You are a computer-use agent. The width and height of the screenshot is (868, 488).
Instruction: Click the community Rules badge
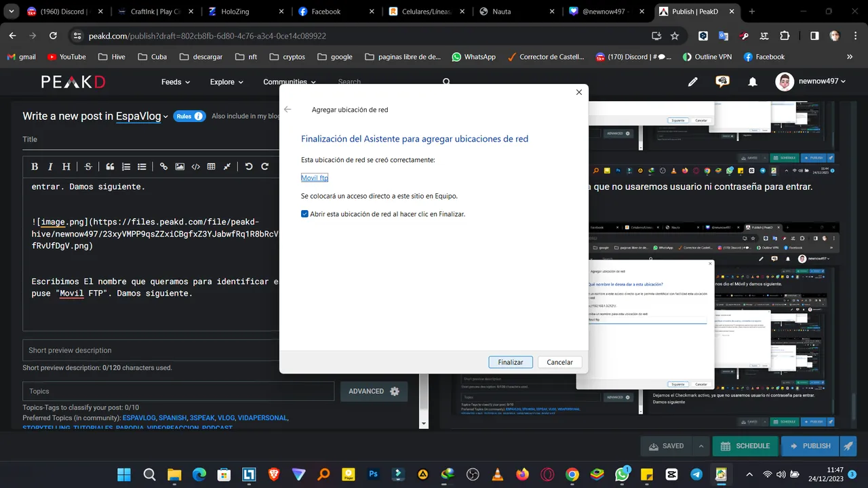click(x=189, y=116)
